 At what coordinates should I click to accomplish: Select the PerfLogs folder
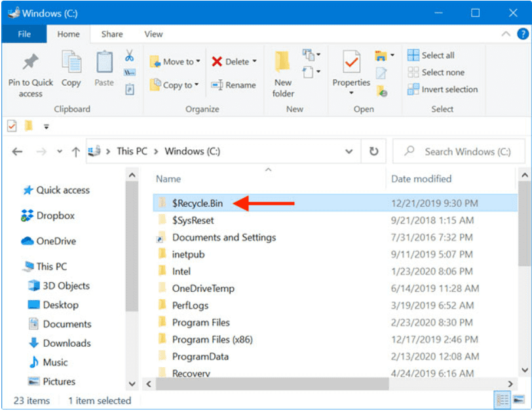335,305
